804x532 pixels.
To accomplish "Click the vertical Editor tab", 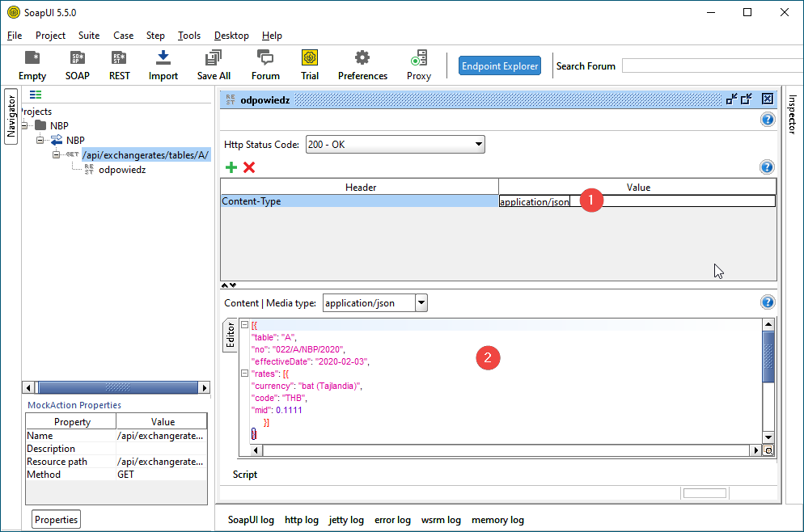I will click(231, 336).
